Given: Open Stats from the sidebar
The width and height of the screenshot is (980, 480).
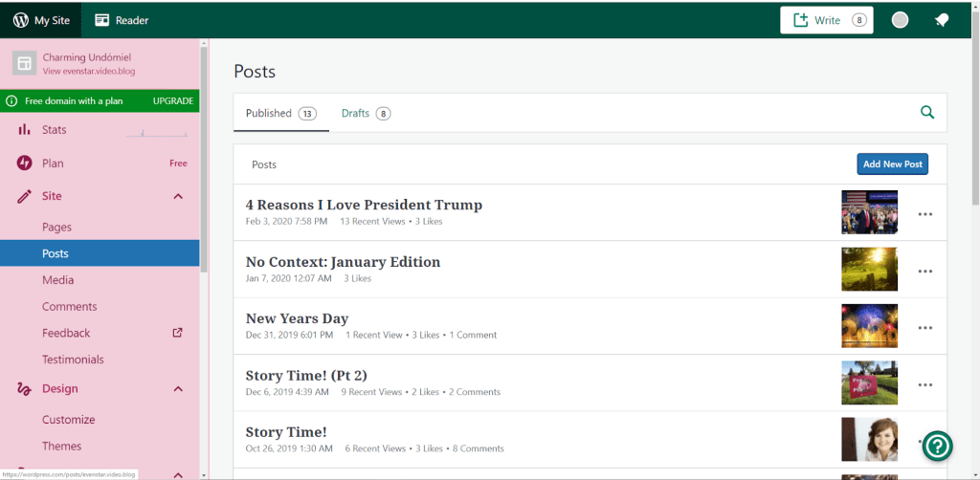Looking at the screenshot, I should point(55,130).
